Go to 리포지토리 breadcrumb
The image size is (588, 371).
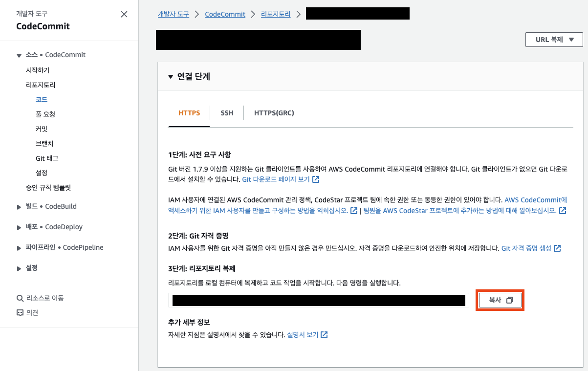[x=276, y=14]
